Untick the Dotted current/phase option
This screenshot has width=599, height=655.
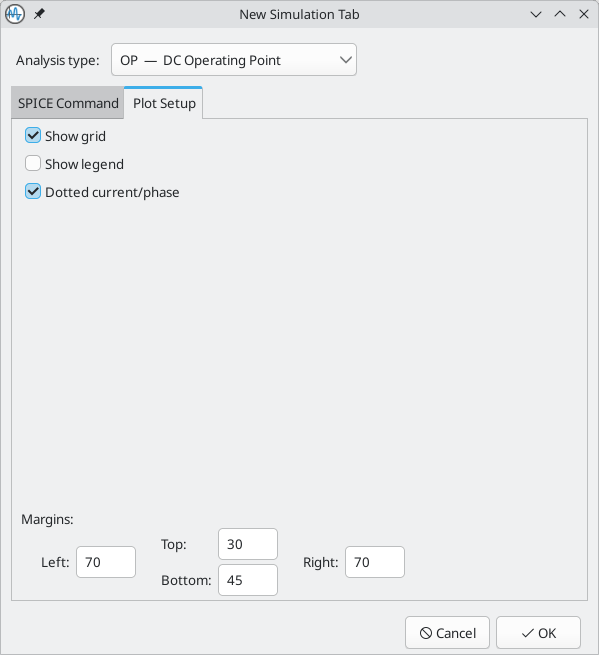coord(33,192)
